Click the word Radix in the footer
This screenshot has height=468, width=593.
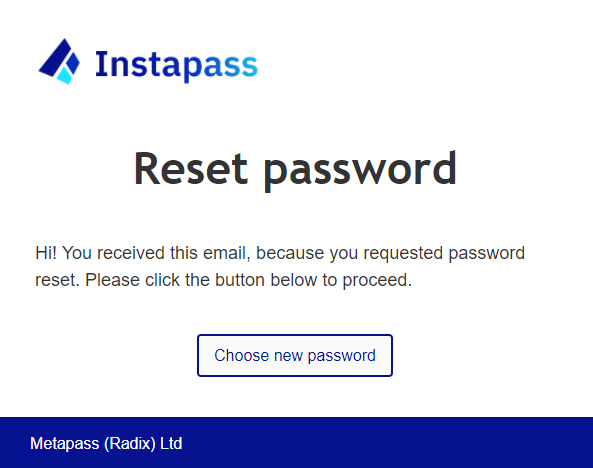pyautogui.click(x=130, y=443)
